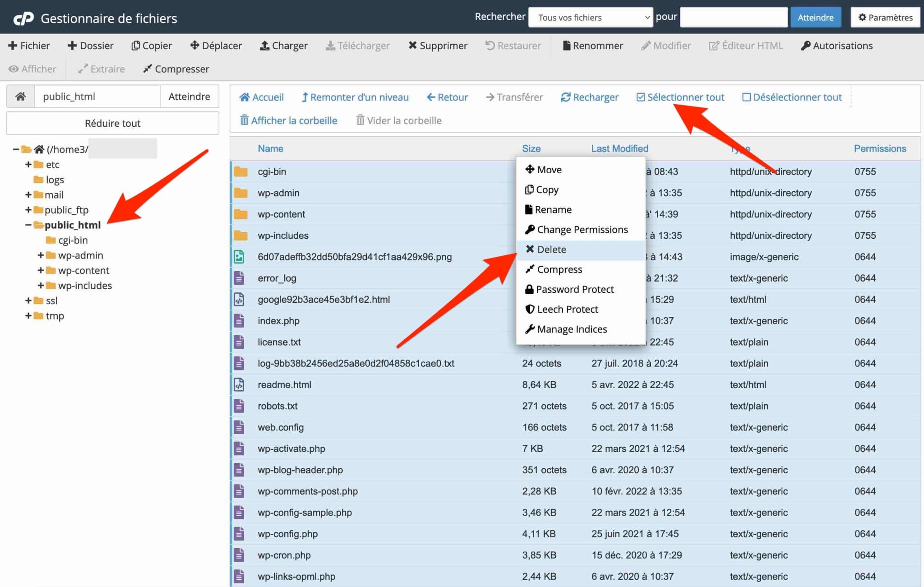The height and width of the screenshot is (587, 924).
Task: Select cgi-bin in the folder tree
Action: [73, 240]
